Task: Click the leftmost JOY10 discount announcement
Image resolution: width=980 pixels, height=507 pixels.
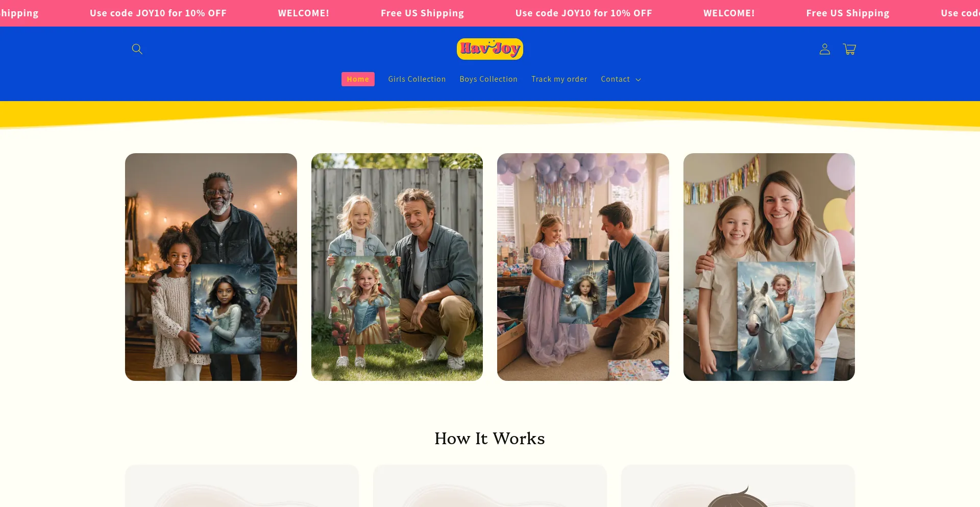Action: (158, 13)
